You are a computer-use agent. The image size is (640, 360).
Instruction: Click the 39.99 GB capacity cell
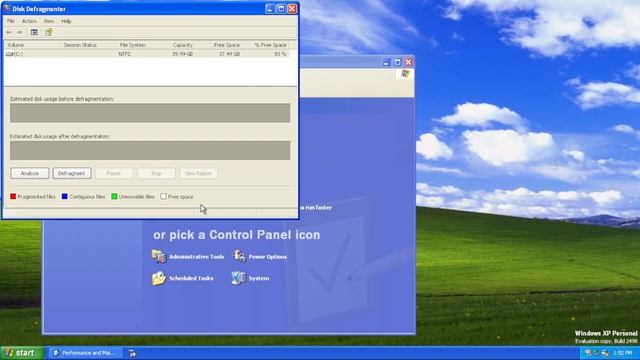coord(182,54)
